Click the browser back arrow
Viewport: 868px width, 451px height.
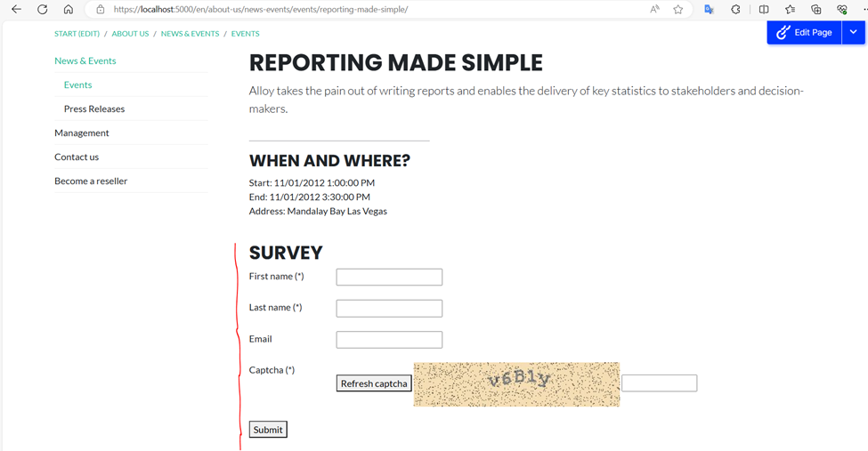(x=16, y=10)
